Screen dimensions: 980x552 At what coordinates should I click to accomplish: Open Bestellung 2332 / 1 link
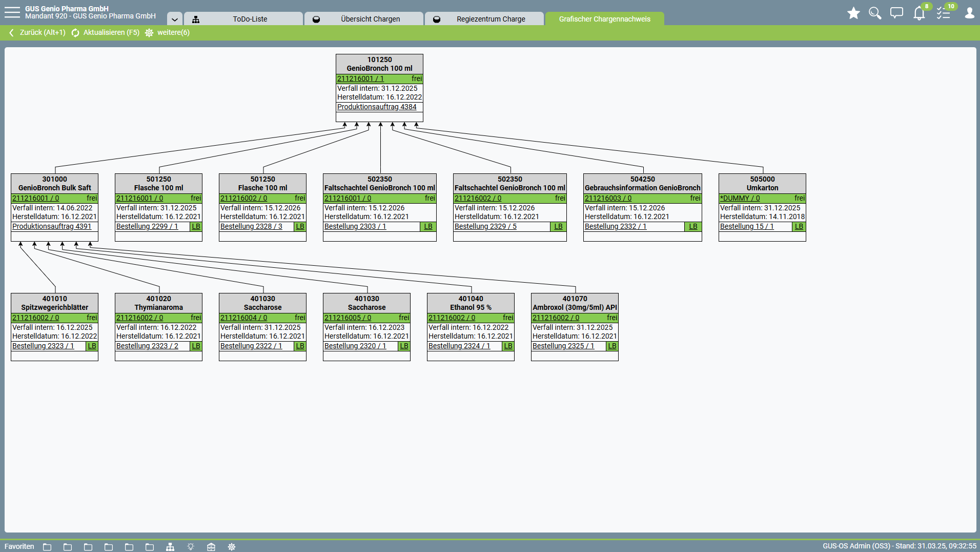[616, 226]
